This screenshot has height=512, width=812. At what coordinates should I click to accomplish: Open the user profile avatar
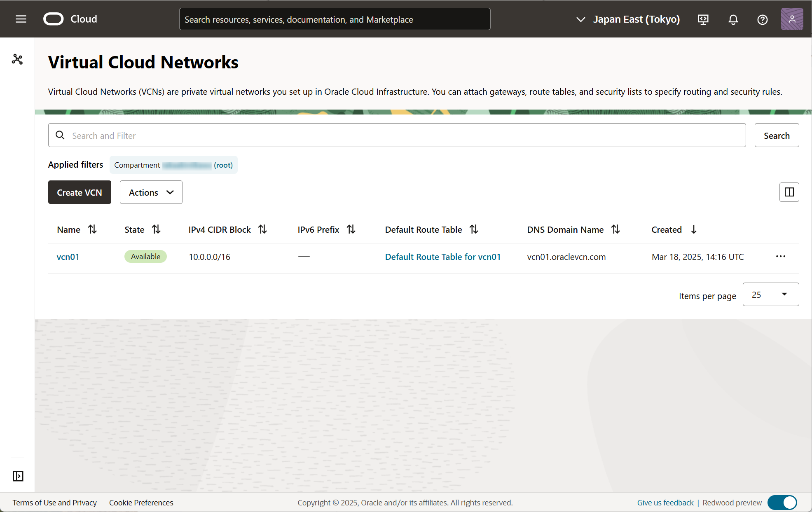pyautogui.click(x=792, y=19)
